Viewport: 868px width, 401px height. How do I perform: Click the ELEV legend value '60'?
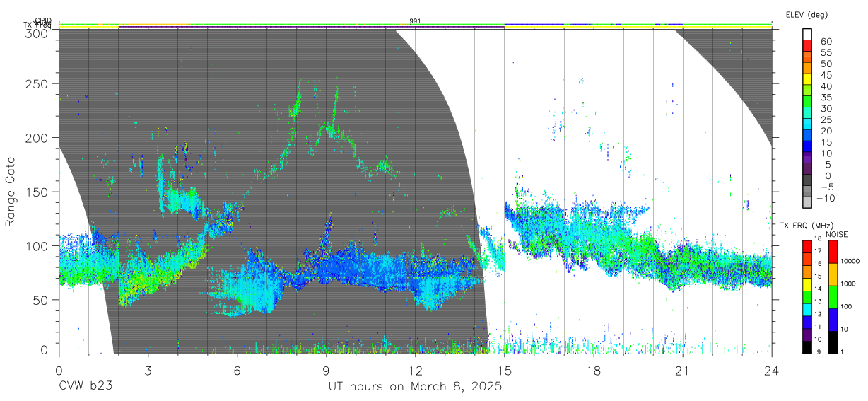point(826,40)
